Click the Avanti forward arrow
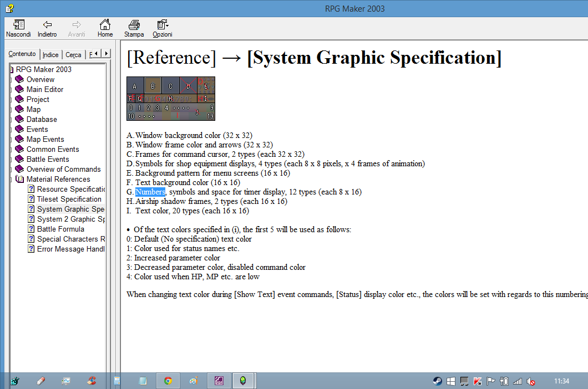 click(x=77, y=28)
